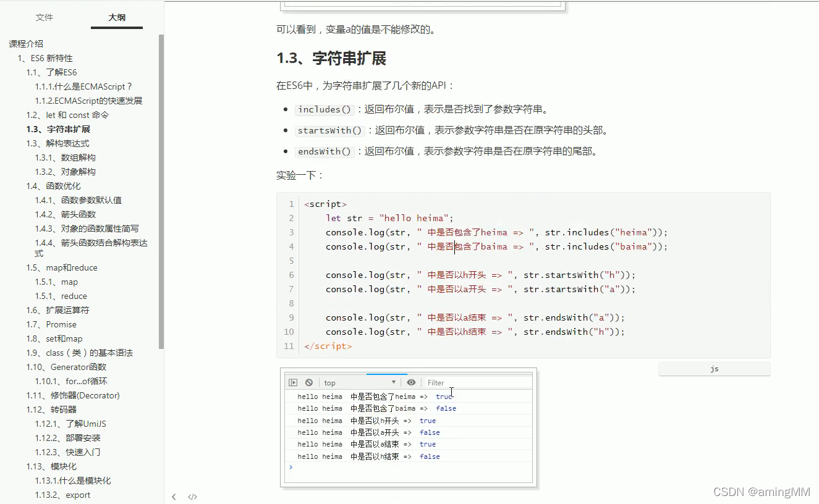The image size is (819, 504).
Task: Click the 实验一下： paragraph
Action: click(300, 175)
